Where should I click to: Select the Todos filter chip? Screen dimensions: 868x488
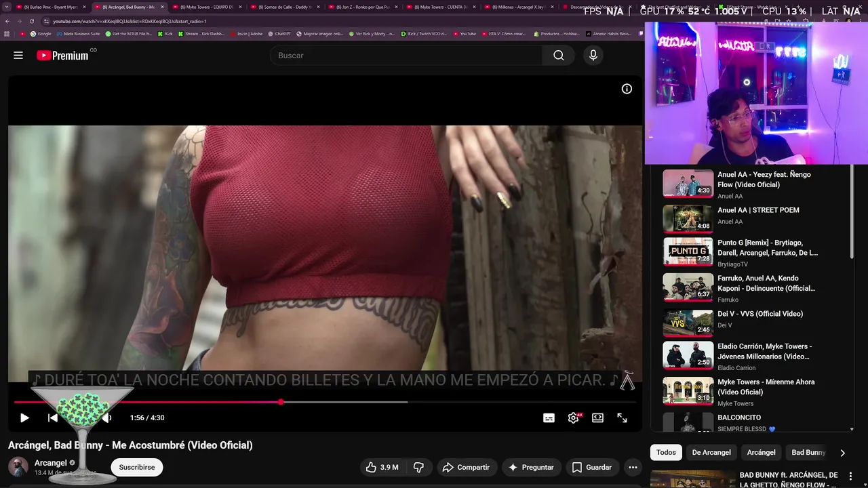pyautogui.click(x=666, y=453)
